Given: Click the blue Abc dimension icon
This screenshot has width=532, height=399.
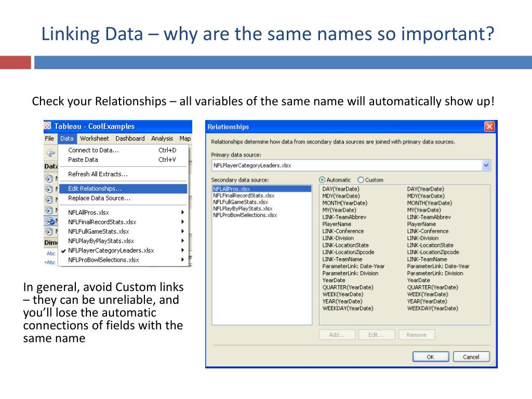Looking at the screenshot, I should pyautogui.click(x=51, y=254).
